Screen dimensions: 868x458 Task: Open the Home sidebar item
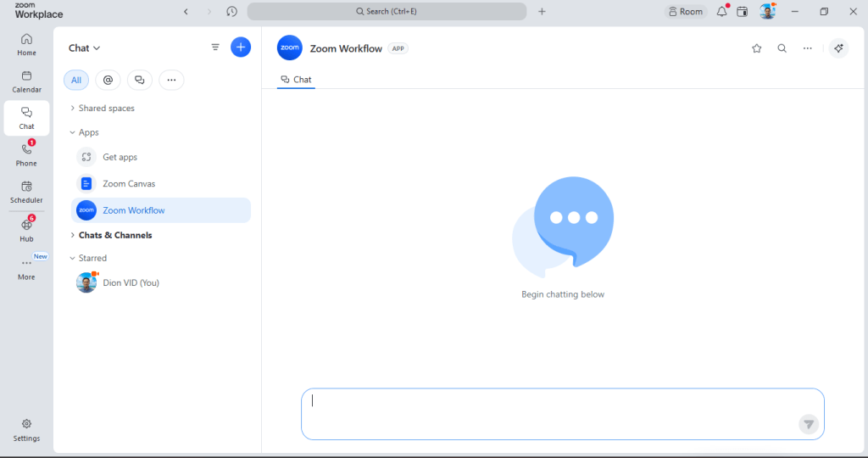pos(26,45)
